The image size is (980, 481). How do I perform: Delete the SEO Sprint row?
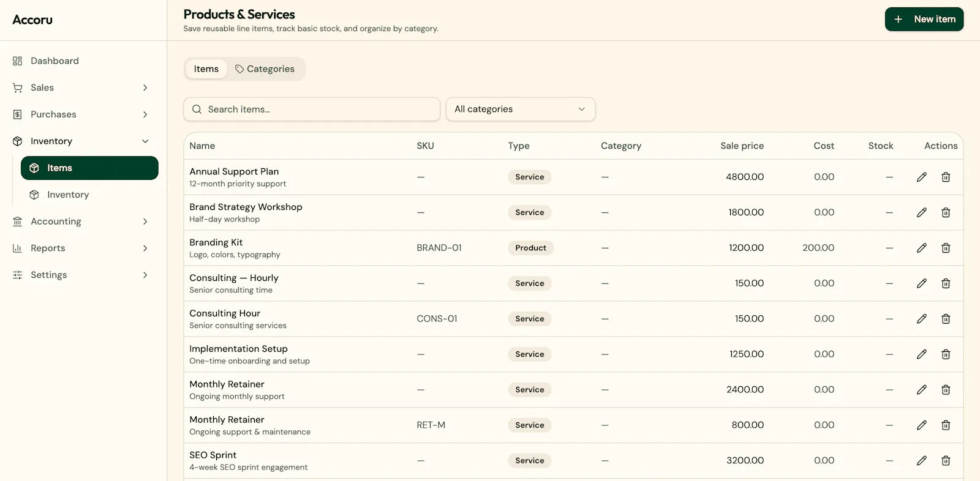[946, 461]
